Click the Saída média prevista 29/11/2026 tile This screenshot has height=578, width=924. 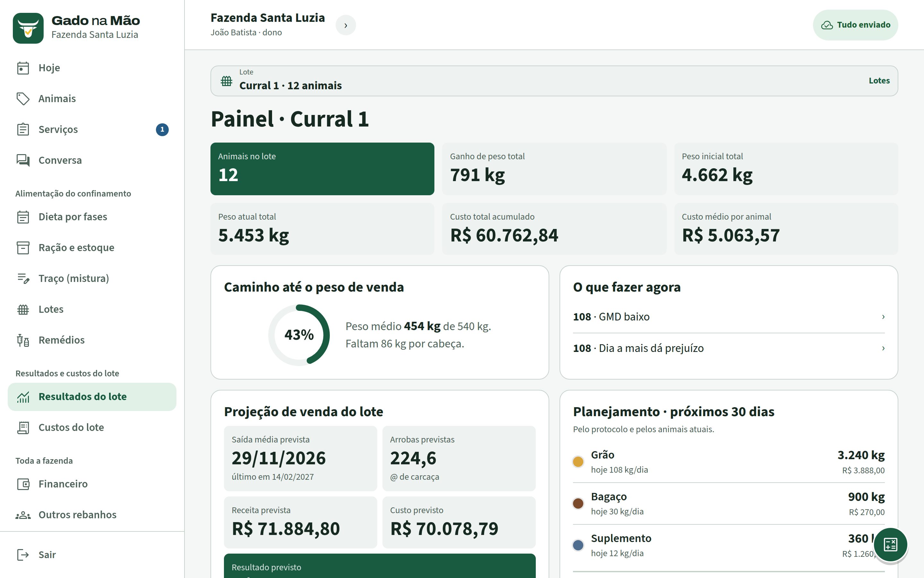[301, 458]
